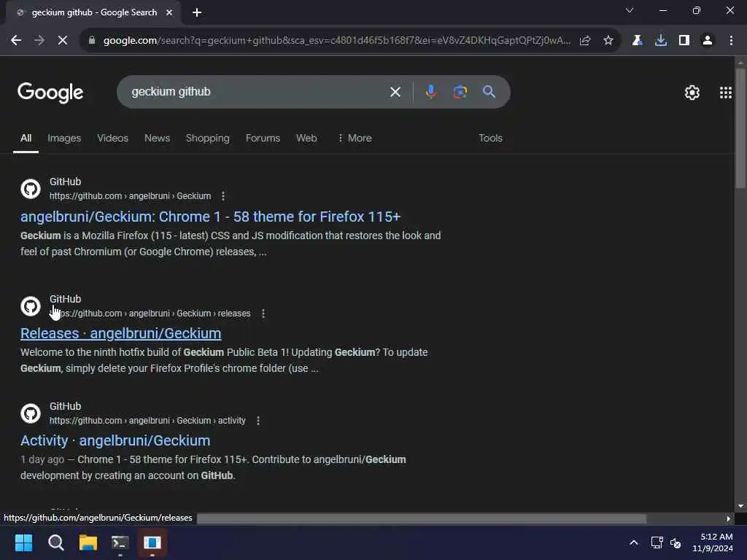Expand the More search filters

click(x=355, y=138)
